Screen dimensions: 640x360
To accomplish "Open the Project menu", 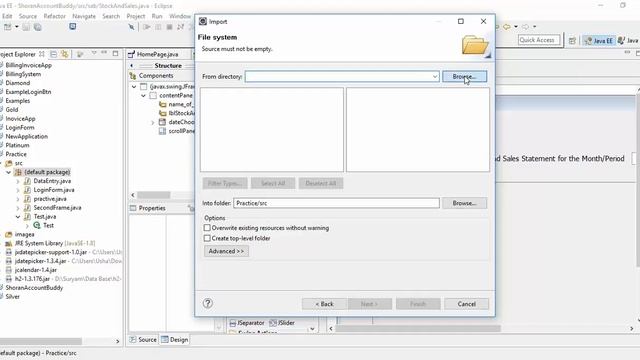I will [136, 16].
